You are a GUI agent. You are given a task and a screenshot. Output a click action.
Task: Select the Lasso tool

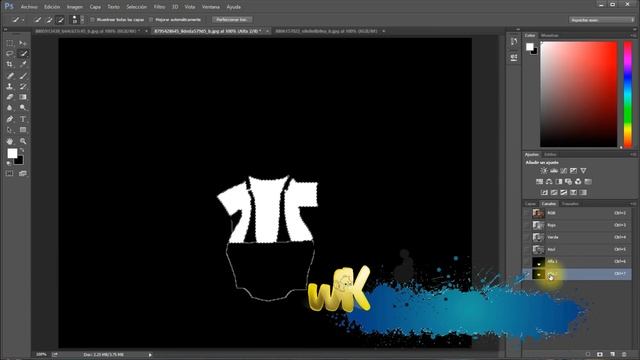click(x=10, y=54)
